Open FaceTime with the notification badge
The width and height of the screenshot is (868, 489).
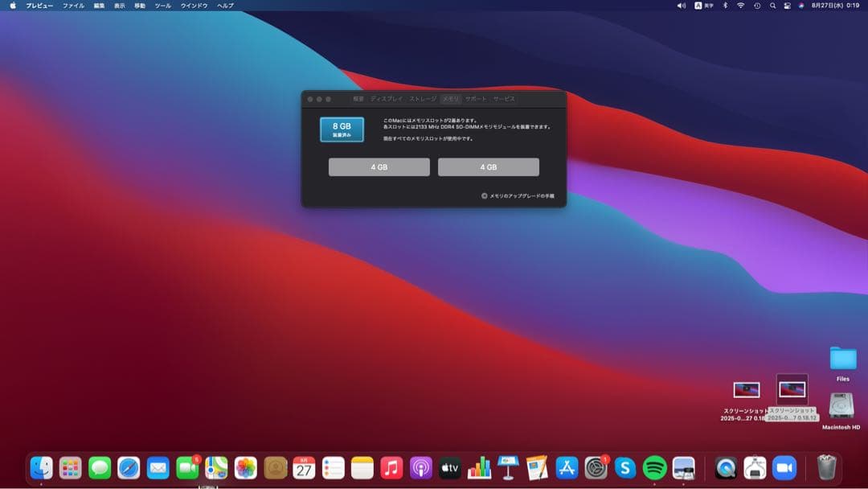pos(186,467)
